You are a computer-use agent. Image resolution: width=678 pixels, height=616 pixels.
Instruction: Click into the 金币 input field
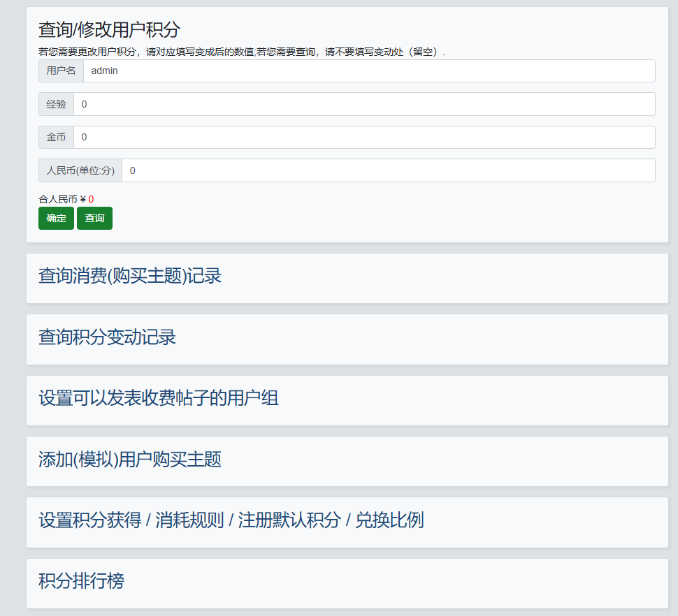pos(363,137)
